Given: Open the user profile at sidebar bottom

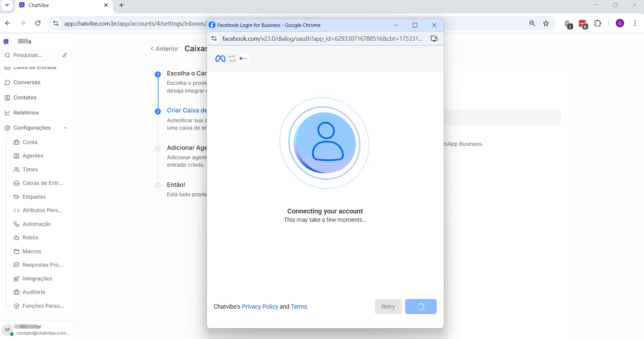Looking at the screenshot, I should click(36, 330).
